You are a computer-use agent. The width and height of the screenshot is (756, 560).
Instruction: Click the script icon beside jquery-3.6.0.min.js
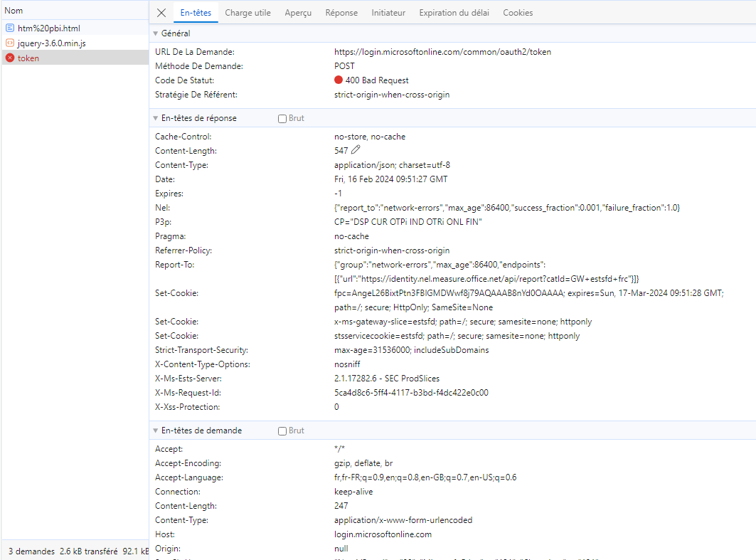coord(10,43)
